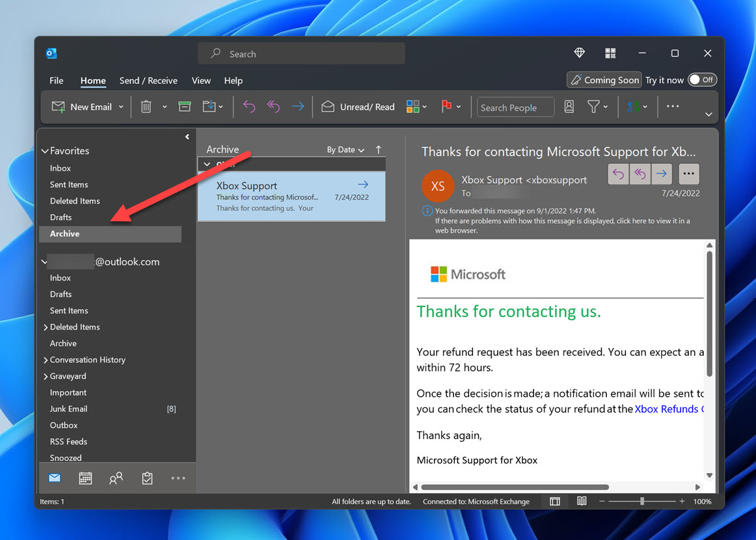The height and width of the screenshot is (540, 756).
Task: Collapse the outlook.com account tree
Action: pyautogui.click(x=44, y=262)
